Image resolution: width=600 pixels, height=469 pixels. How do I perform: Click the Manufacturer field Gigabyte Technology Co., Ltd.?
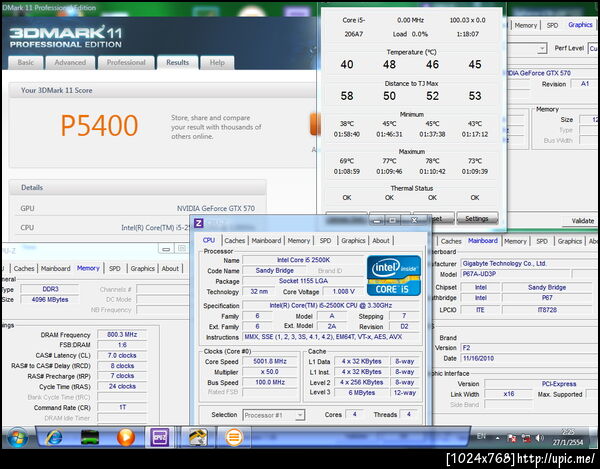point(528,264)
